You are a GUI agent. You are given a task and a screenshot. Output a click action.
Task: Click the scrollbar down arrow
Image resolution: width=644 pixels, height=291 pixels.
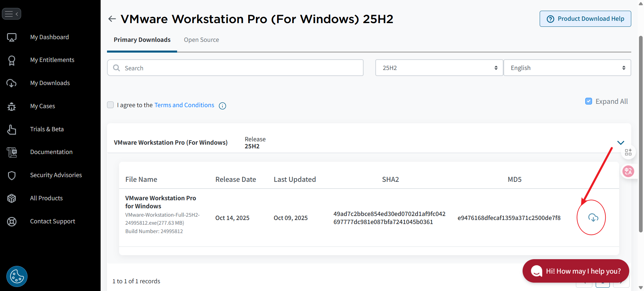point(641,288)
